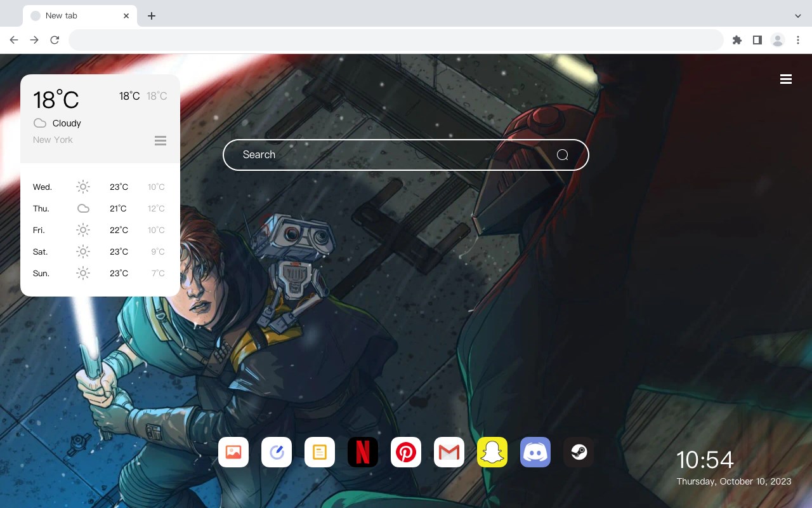Click the Cloudy condition text
This screenshot has height=508, width=812.
coord(67,123)
